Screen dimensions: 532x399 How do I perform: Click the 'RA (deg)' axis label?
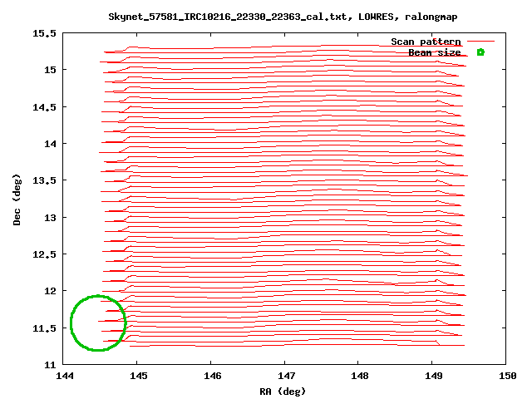[283, 392]
